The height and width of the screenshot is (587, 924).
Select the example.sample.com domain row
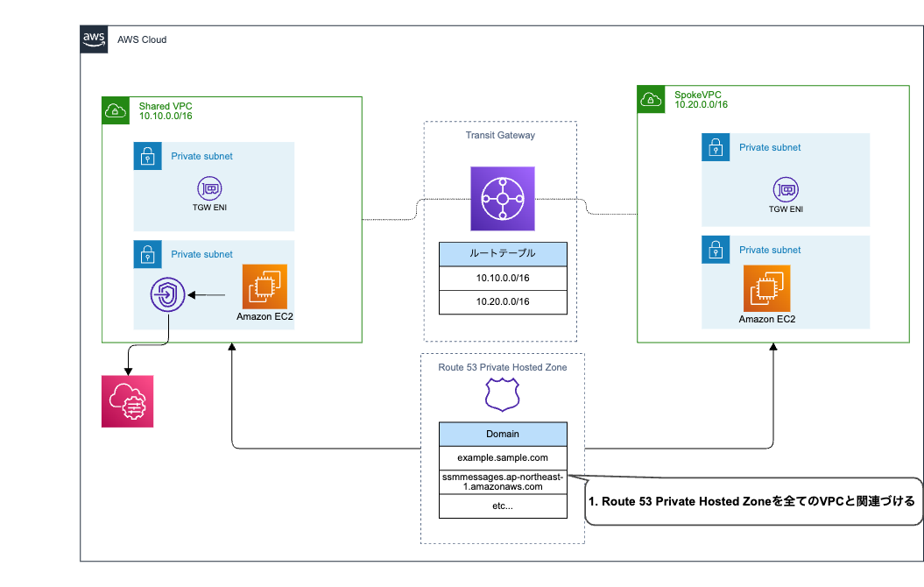pos(502,456)
